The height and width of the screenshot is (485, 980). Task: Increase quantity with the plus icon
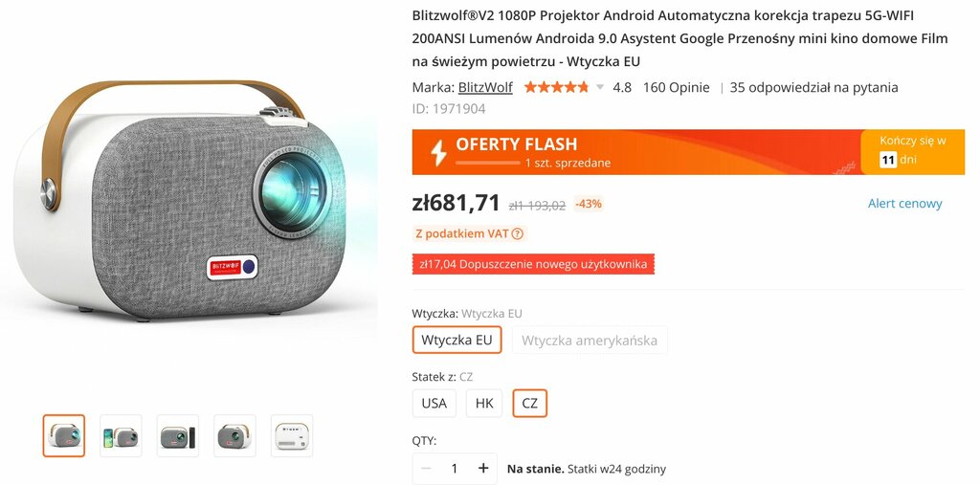(x=483, y=468)
